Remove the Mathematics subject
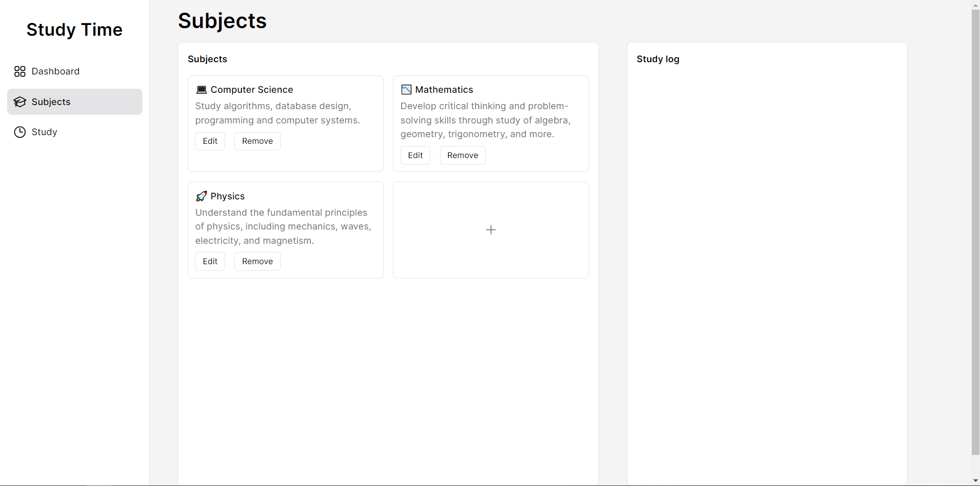Viewport: 980px width, 486px height. 462,155
